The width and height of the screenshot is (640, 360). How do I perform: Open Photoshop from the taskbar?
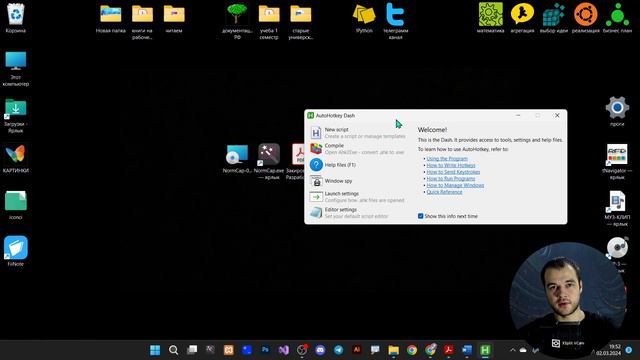point(265,350)
